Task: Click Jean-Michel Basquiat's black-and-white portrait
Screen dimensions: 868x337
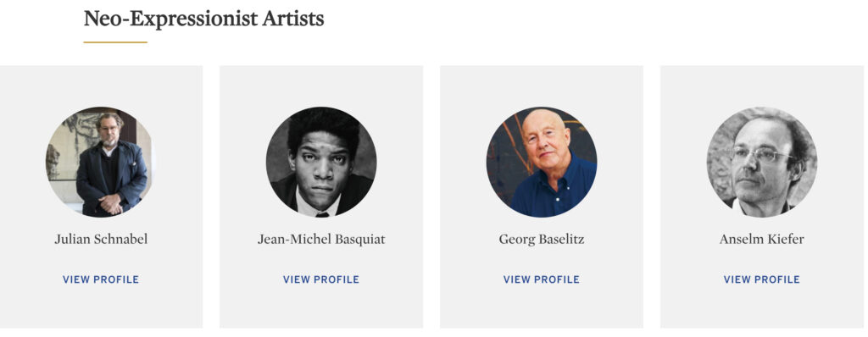Action: coord(321,162)
